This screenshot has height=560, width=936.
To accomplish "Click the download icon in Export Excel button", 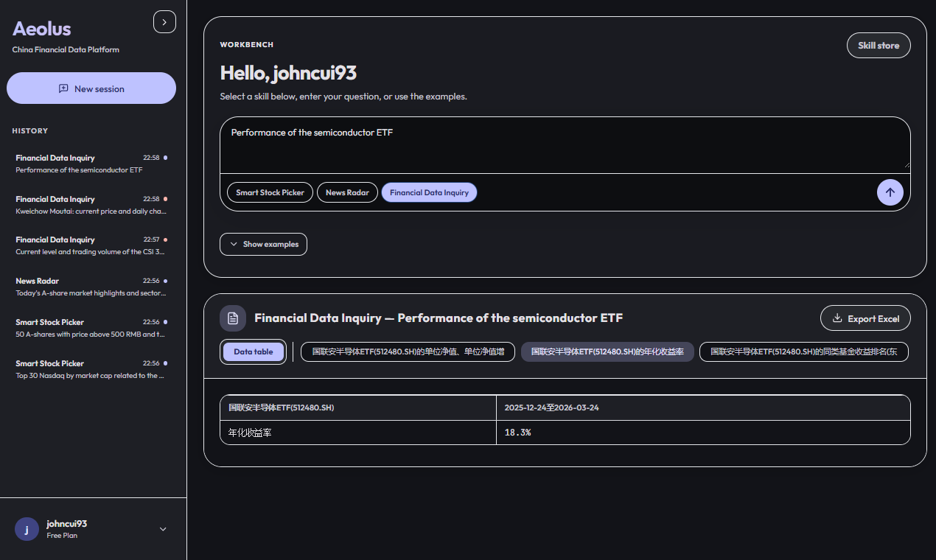I will pos(837,318).
